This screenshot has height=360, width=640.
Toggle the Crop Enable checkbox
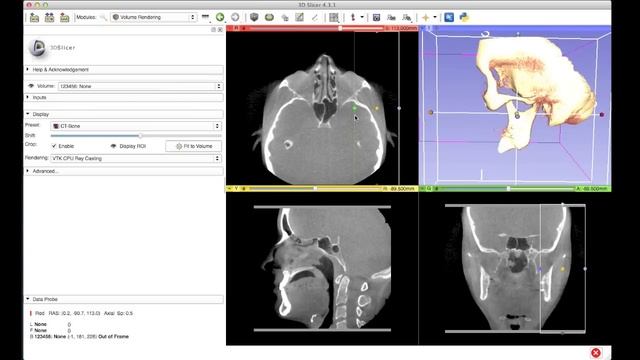(53, 146)
